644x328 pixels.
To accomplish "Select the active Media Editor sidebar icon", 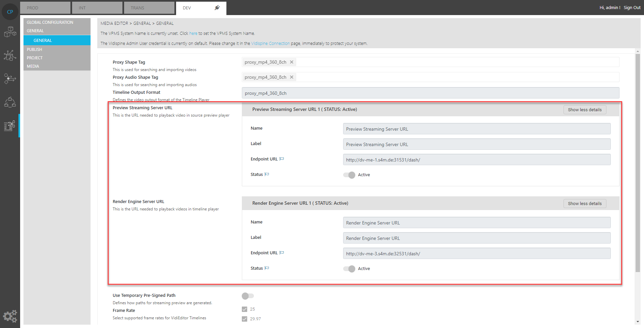I will coord(10,126).
